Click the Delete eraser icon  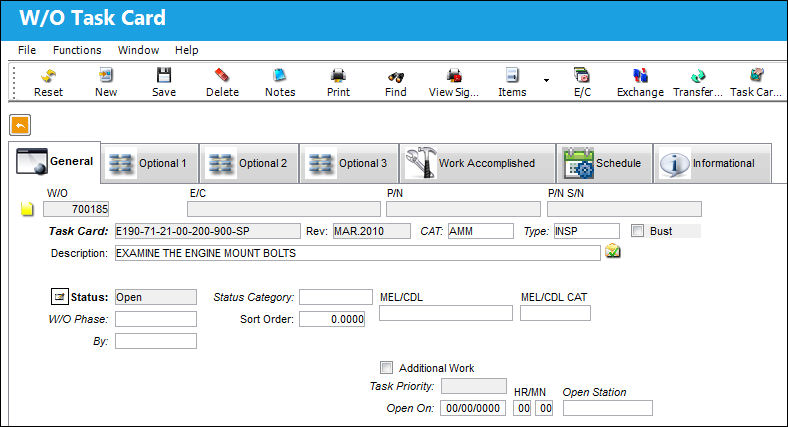(x=222, y=76)
